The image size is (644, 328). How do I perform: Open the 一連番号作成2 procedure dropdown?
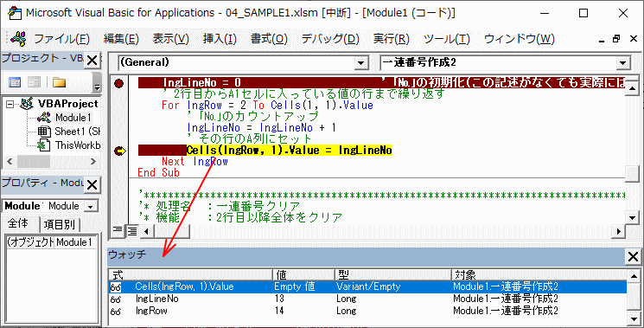[624, 63]
